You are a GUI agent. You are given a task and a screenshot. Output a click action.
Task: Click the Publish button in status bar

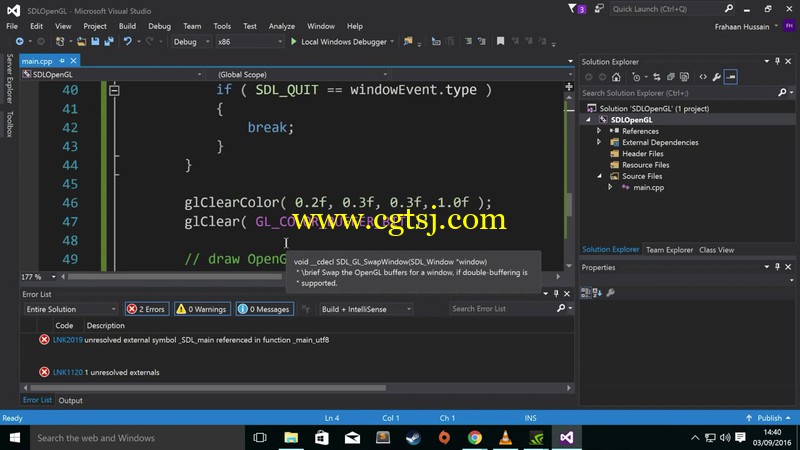pos(768,418)
